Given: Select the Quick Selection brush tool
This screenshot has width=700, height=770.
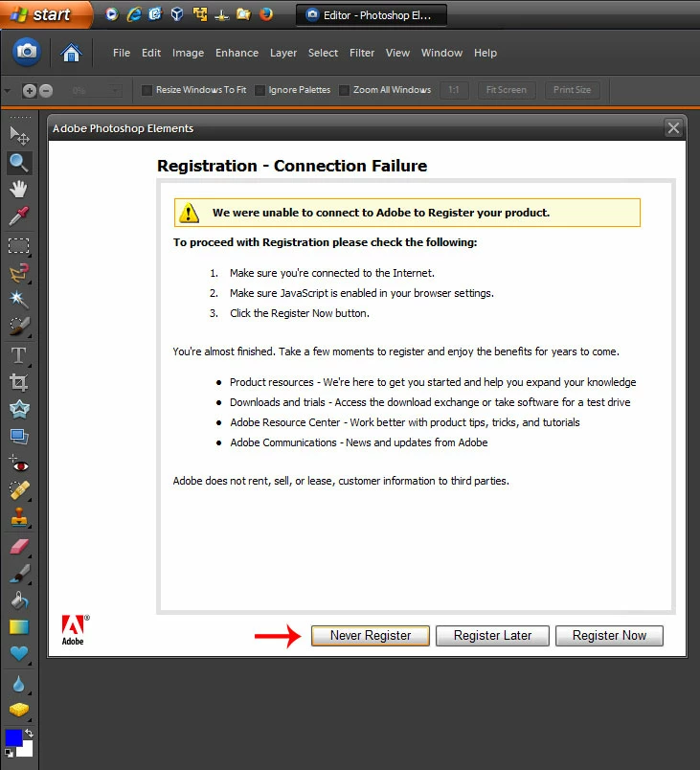Looking at the screenshot, I should click(x=19, y=326).
